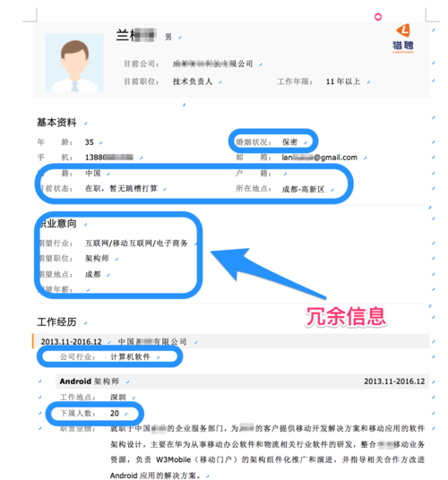Click the W3Mobile text in the description
This screenshot has width=448, height=480.
click(173, 459)
